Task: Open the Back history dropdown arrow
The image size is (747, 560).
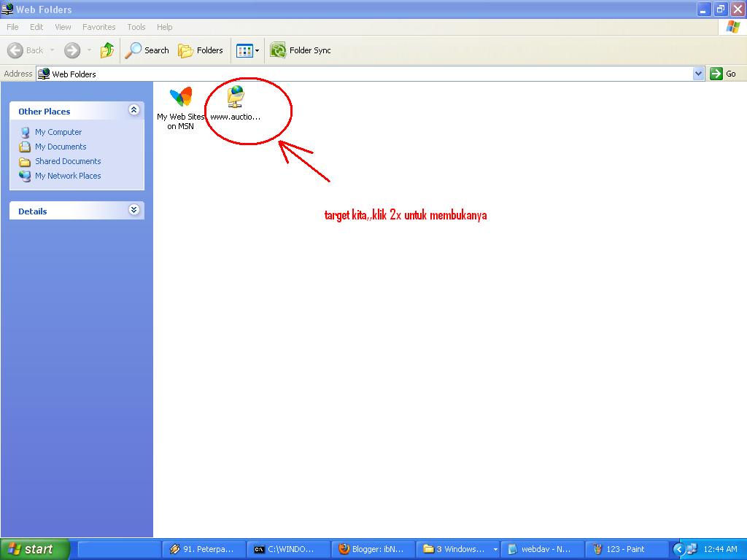Action: click(52, 50)
